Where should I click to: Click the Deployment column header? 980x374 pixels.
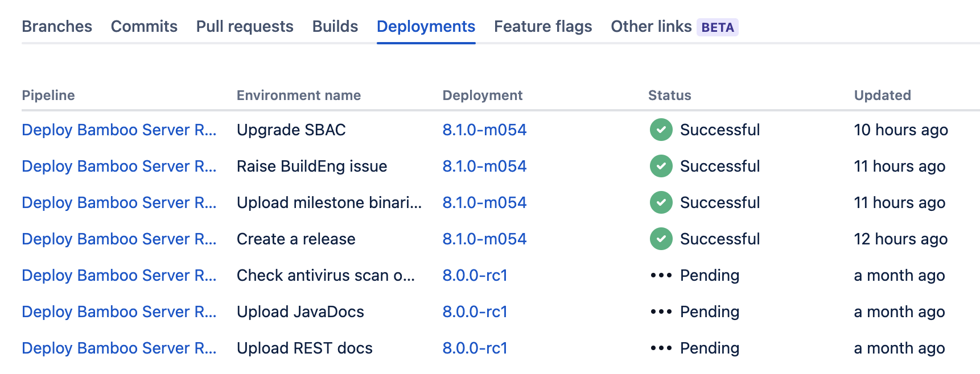(x=483, y=95)
